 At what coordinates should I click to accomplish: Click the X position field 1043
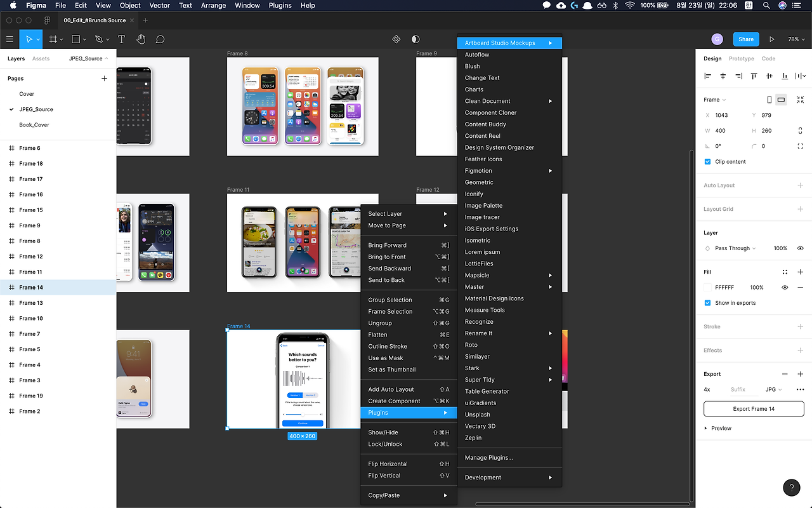tap(725, 116)
